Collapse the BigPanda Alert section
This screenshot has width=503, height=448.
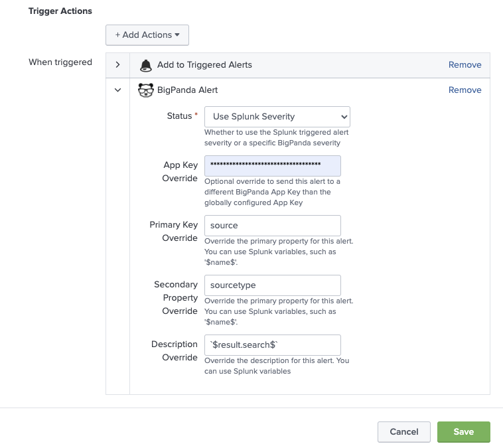tap(117, 90)
